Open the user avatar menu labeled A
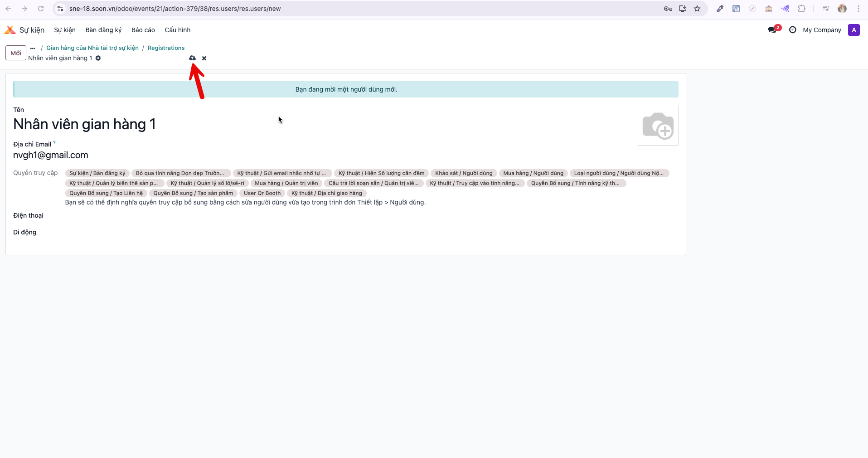 pyautogui.click(x=853, y=30)
